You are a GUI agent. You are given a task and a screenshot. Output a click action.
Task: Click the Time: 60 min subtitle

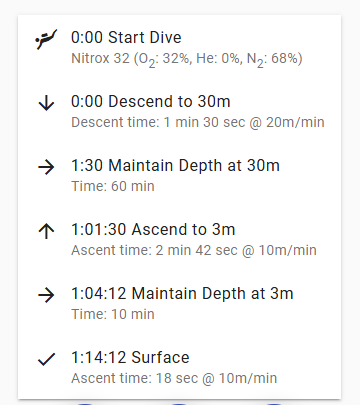pos(113,186)
